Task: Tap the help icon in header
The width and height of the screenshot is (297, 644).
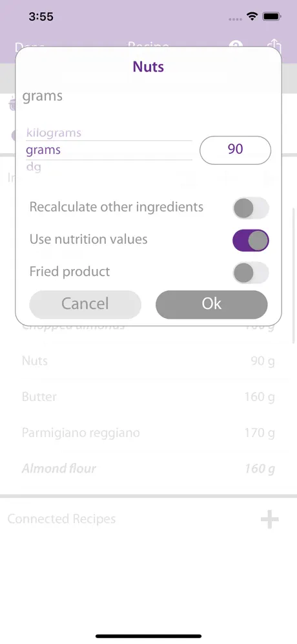Action: 236,45
